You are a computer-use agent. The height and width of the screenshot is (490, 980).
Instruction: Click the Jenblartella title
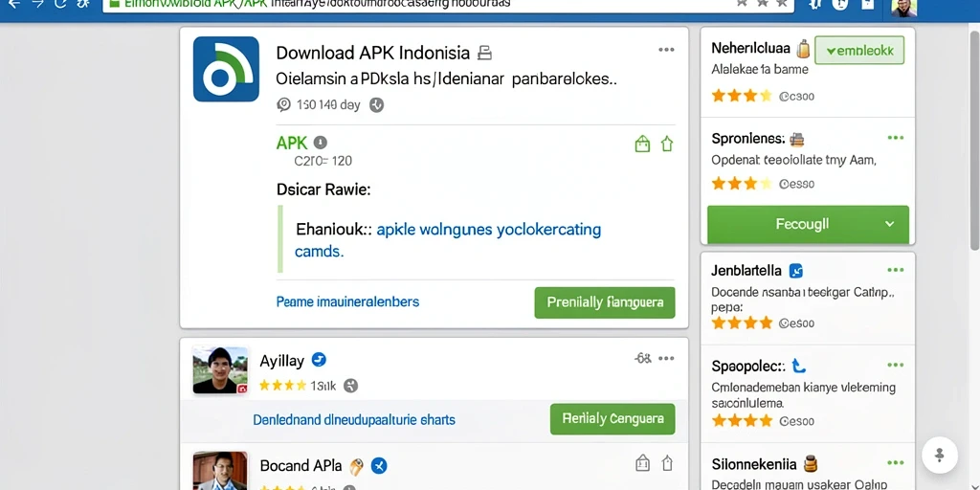[x=746, y=271]
